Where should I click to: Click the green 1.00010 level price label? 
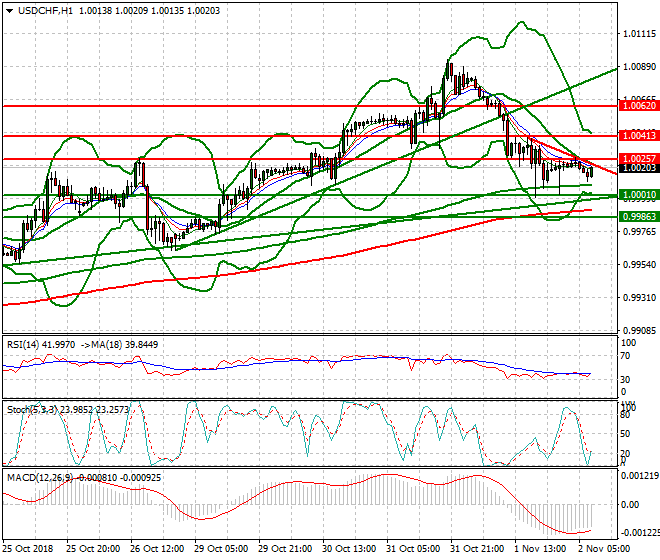tap(639, 195)
